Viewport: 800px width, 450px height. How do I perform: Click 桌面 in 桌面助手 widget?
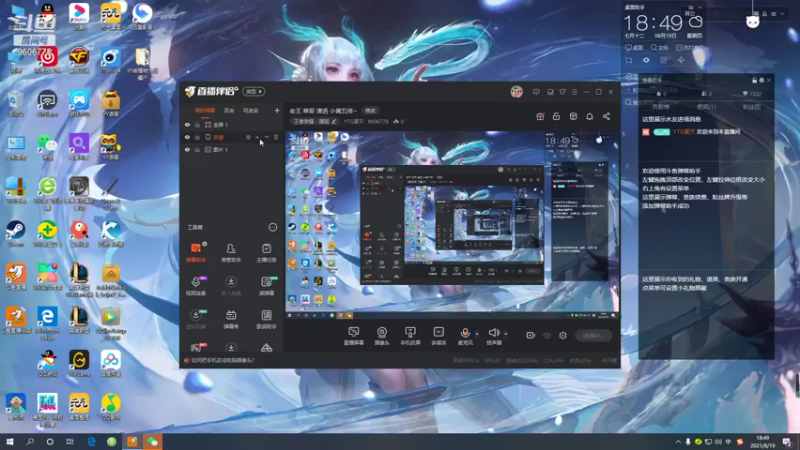pos(634,47)
